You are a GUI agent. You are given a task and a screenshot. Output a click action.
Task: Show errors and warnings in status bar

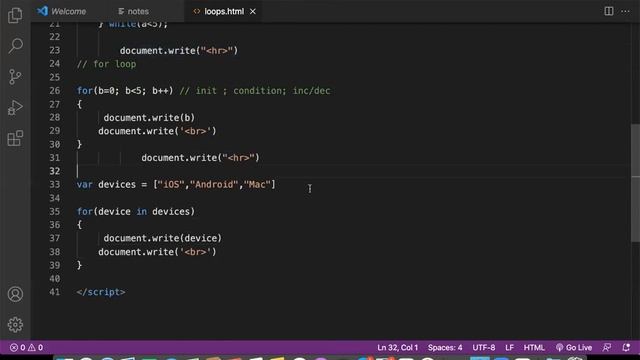[x=27, y=347]
